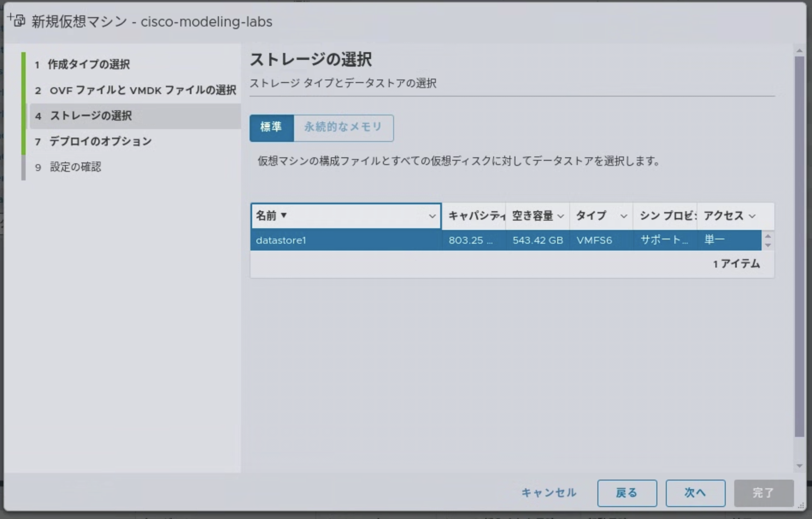Switch to the 永続的なメモリ tab

343,128
